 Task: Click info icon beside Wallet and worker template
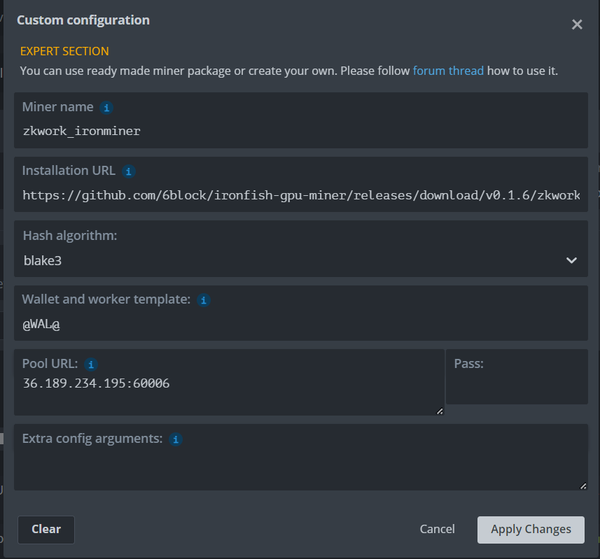(203, 300)
